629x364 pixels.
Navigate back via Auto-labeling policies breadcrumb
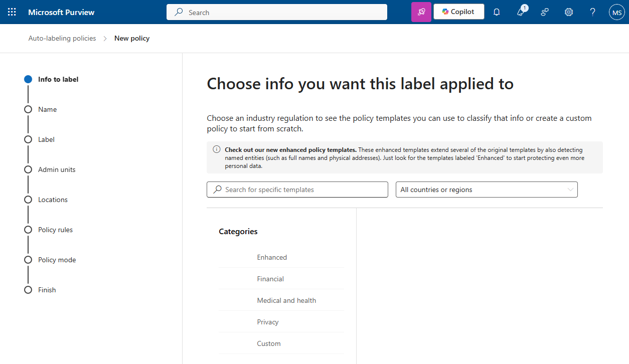pos(62,38)
